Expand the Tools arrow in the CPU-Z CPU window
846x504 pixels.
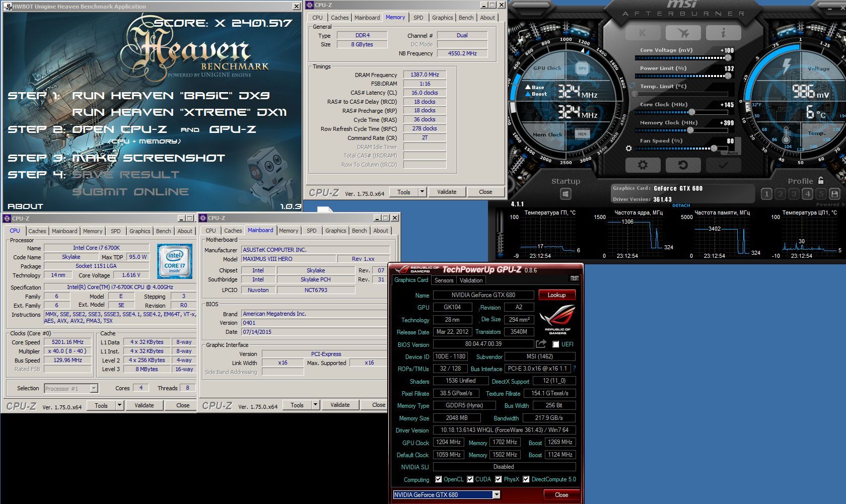(119, 405)
